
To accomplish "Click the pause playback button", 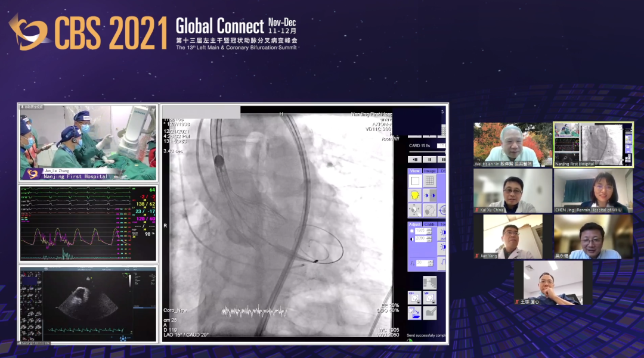I will tap(429, 159).
